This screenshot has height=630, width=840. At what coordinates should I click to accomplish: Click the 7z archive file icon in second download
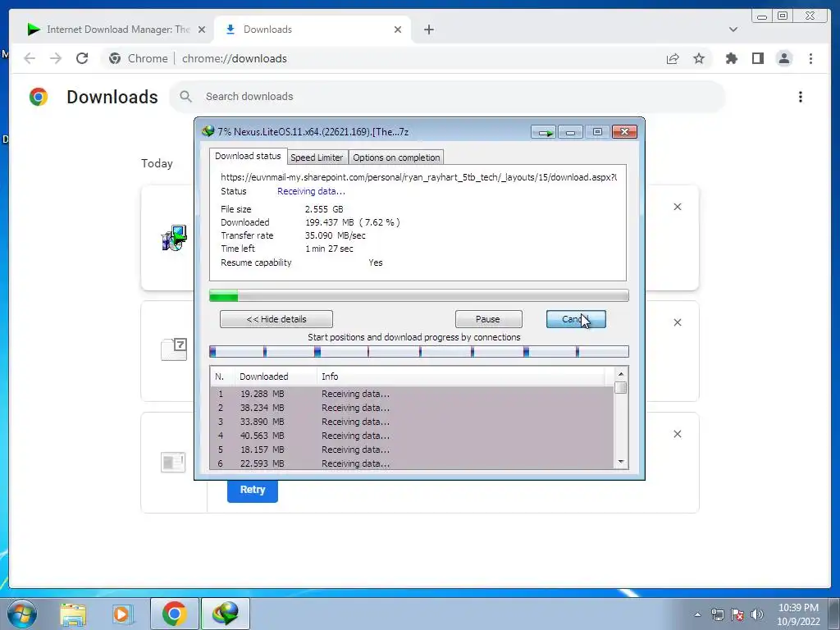(x=174, y=349)
